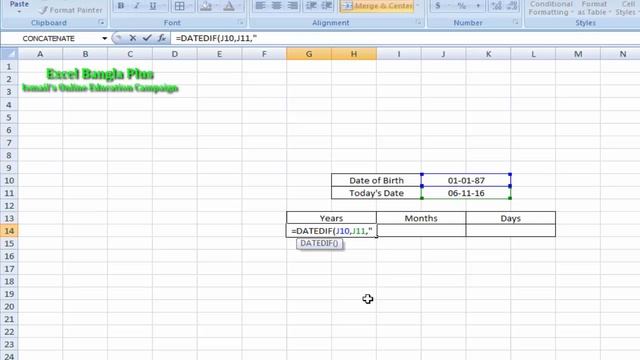Select row 14 header
The height and width of the screenshot is (360, 640).
click(9, 231)
